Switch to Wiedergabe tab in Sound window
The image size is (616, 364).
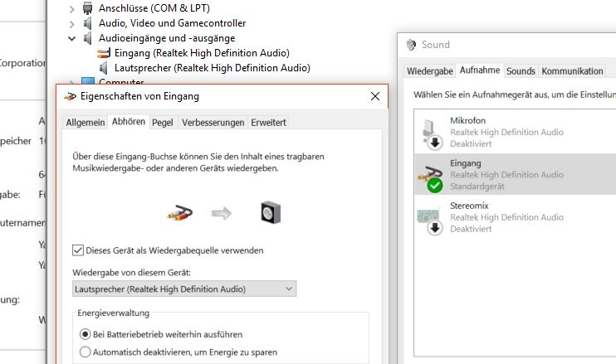point(430,71)
